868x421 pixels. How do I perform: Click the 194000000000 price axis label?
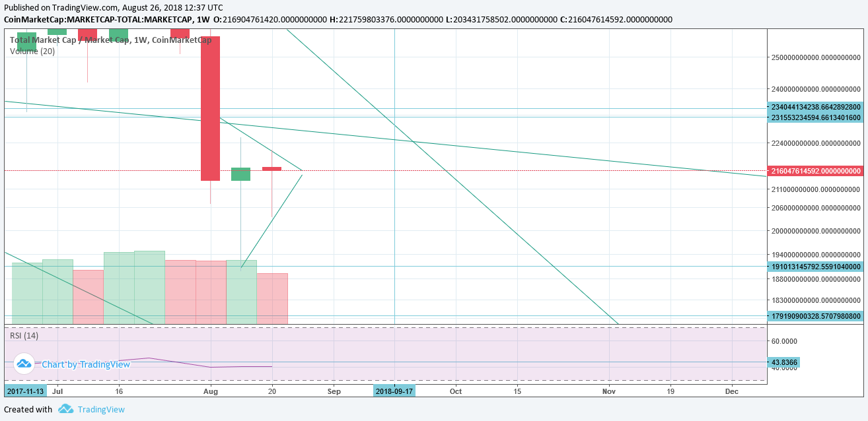click(816, 255)
